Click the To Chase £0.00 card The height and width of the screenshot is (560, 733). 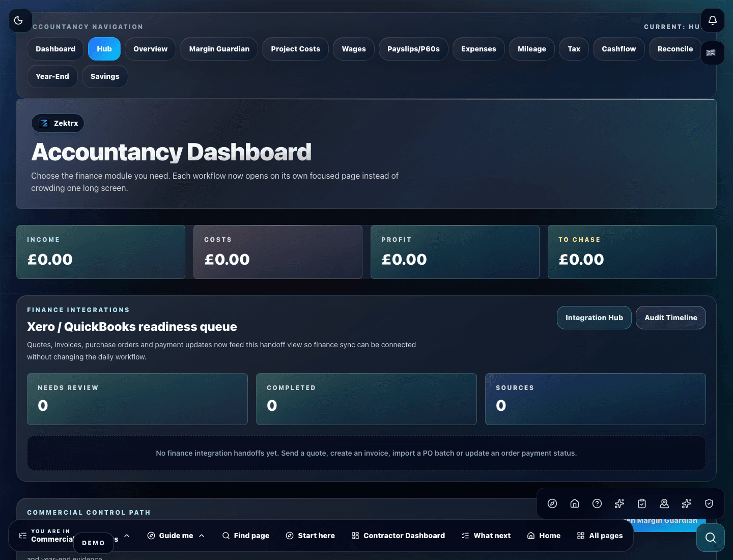coord(632,252)
